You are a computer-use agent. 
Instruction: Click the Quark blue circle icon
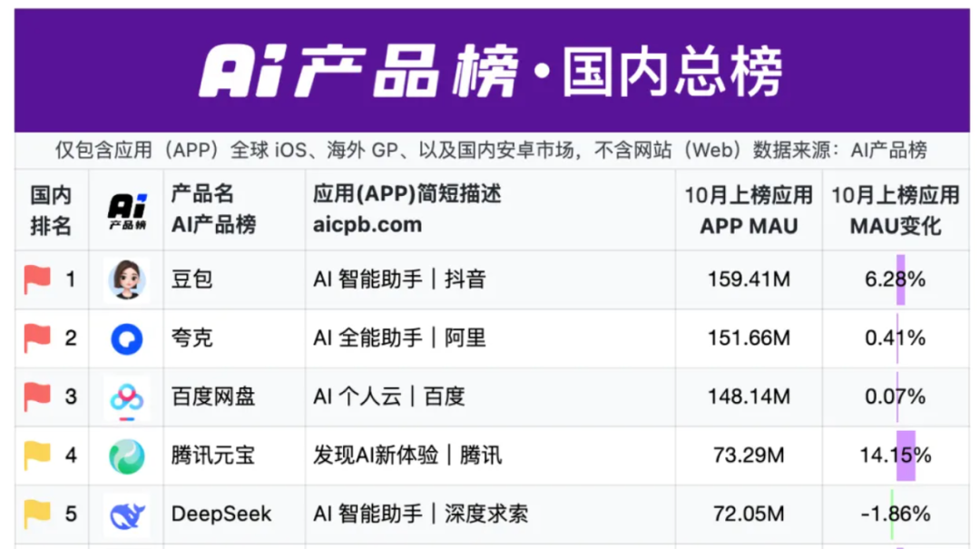126,338
